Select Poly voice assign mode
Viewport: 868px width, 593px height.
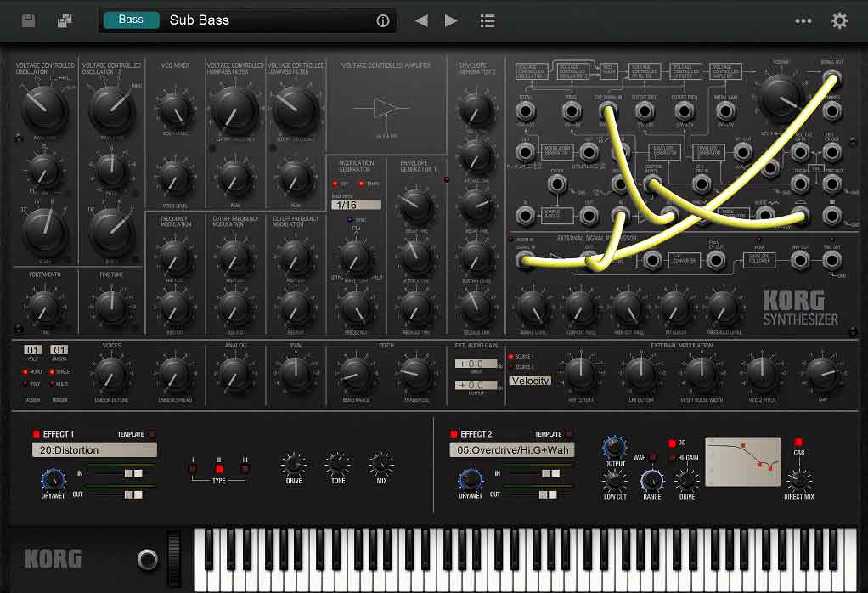pyautogui.click(x=25, y=384)
